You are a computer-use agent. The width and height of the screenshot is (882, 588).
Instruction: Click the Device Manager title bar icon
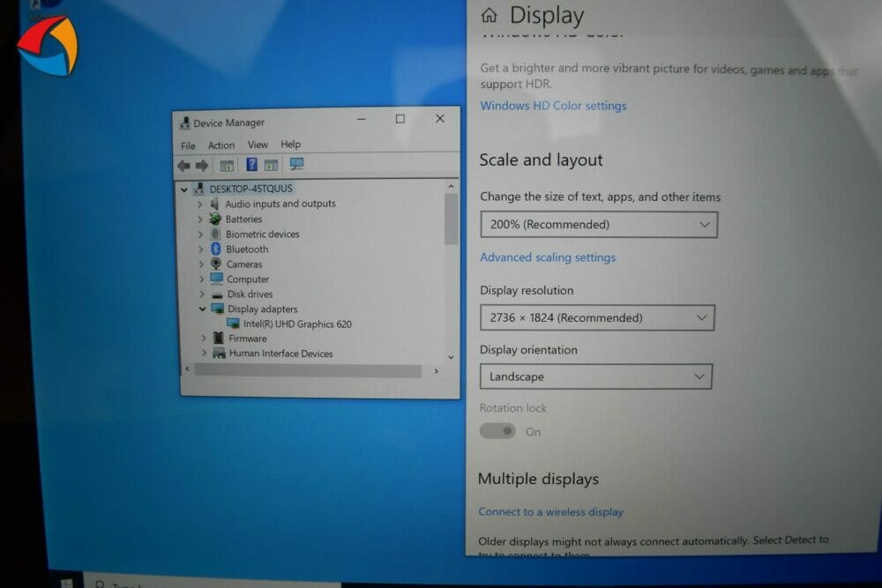[x=184, y=122]
